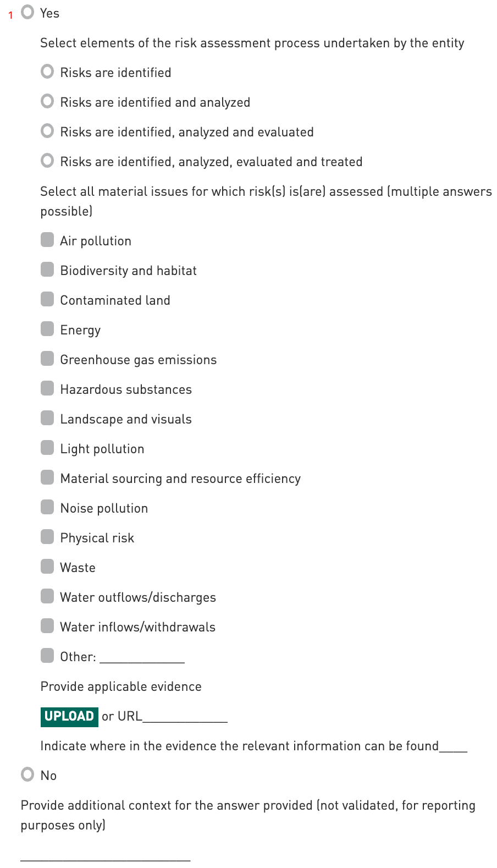
Task: Check the Waste checkbox
Action: click(x=48, y=567)
